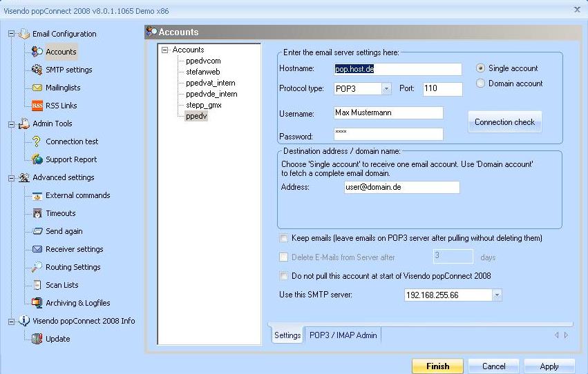The image size is (588, 374).
Task: Click the Timeouts icon
Action: pyautogui.click(x=37, y=213)
